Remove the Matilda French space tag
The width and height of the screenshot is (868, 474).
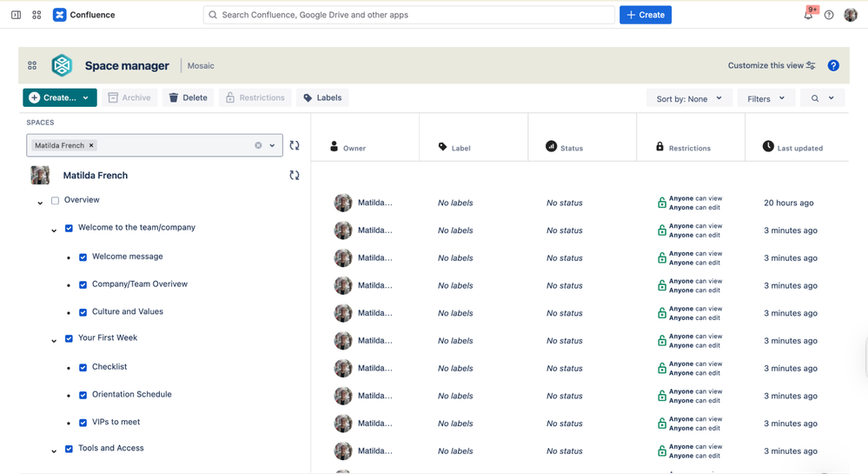point(91,145)
